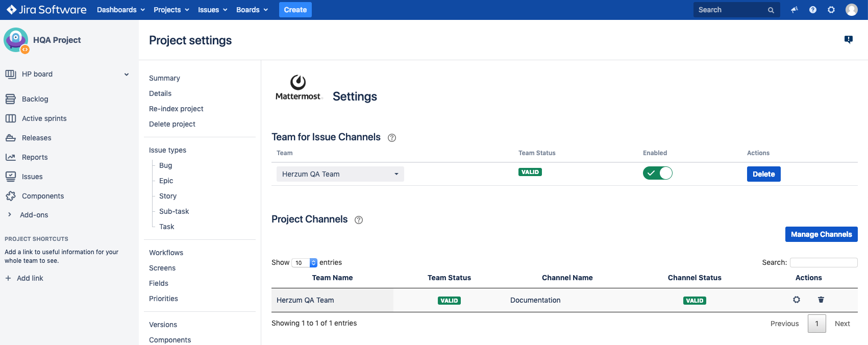The height and width of the screenshot is (345, 868).
Task: Delete Documentation channel with trash icon
Action: click(821, 300)
